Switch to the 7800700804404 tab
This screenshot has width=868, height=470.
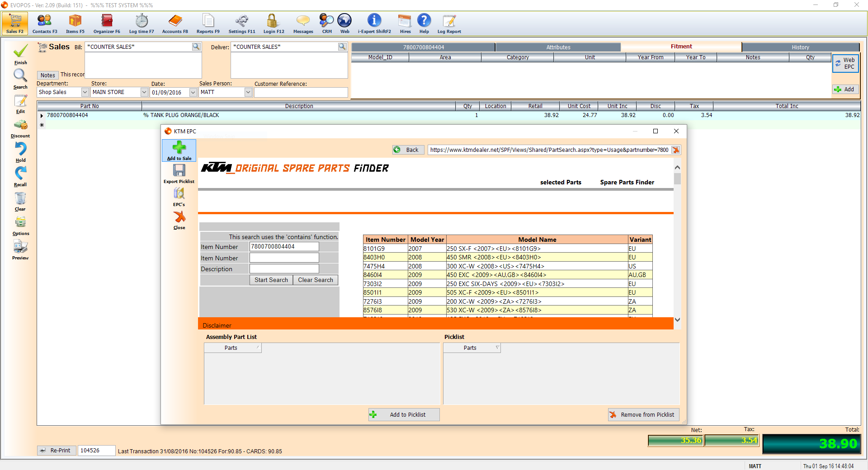point(423,47)
